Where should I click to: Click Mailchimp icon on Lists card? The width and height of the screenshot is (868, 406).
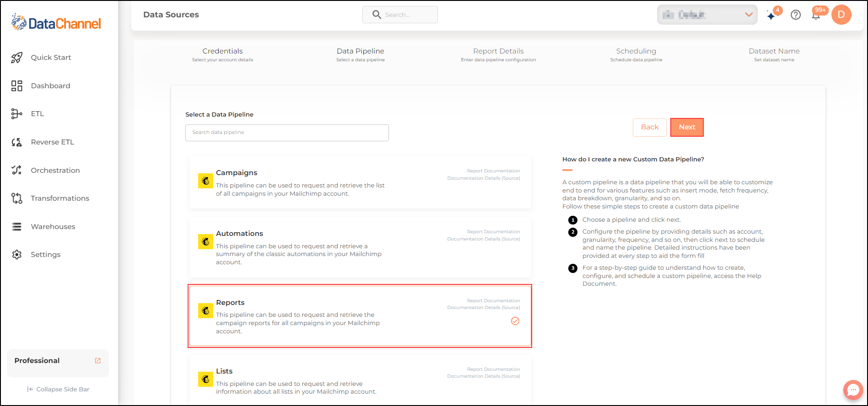[x=205, y=379]
